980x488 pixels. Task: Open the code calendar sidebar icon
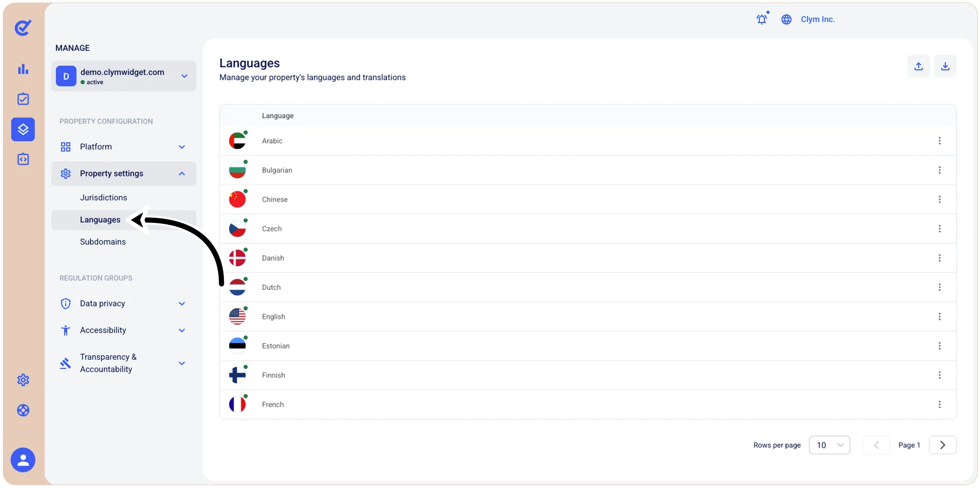tap(23, 159)
